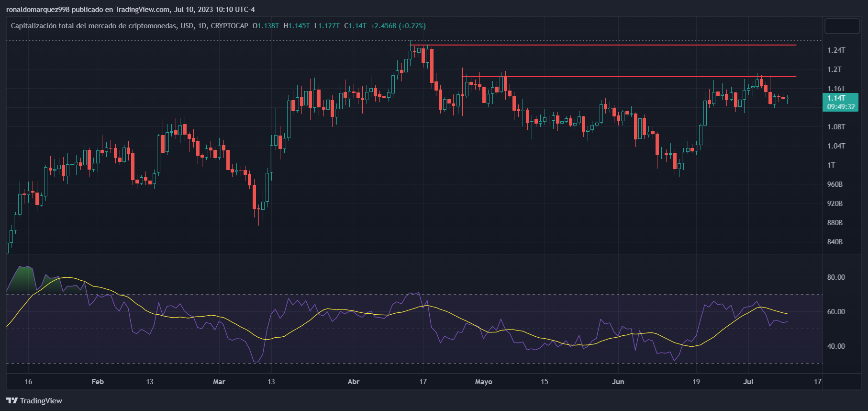Click the 1.24T price scale label

(836, 50)
